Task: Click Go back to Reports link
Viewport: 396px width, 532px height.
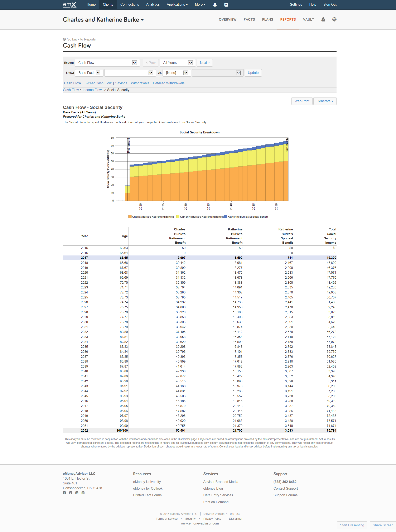Action: [x=81, y=39]
